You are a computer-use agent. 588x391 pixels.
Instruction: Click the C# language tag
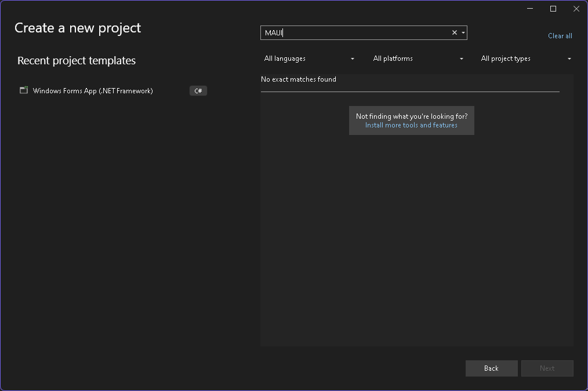coord(198,90)
